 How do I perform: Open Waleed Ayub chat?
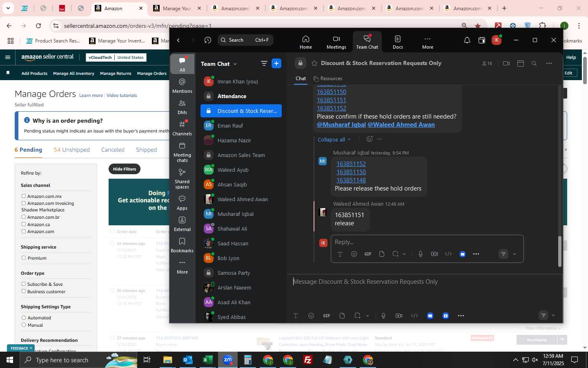click(x=241, y=170)
